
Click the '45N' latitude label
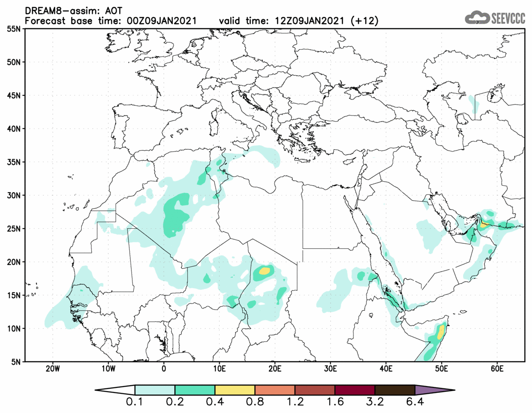pyautogui.click(x=14, y=95)
